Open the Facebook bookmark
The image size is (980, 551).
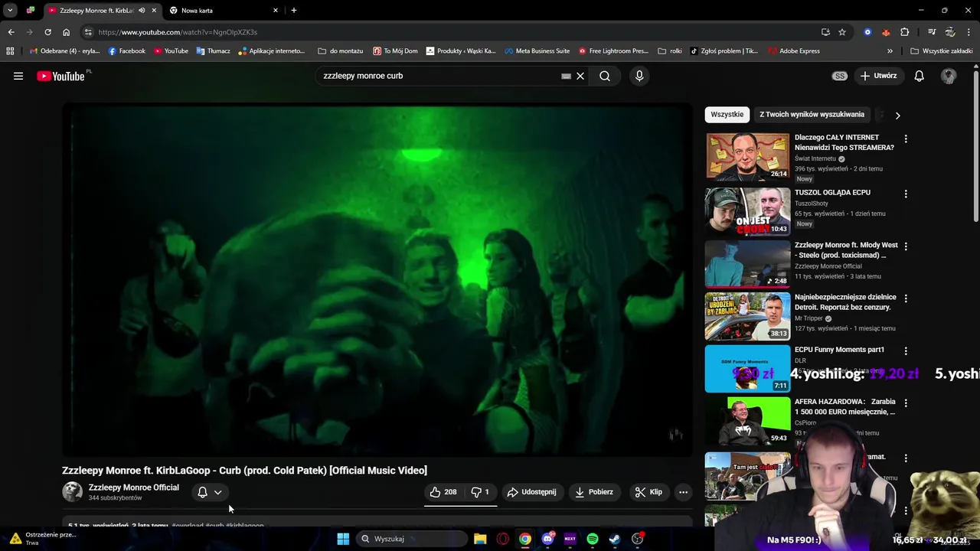coord(126,51)
